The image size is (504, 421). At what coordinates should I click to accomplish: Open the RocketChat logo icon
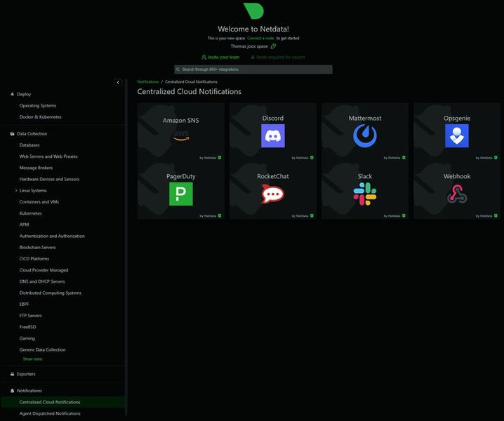[273, 194]
